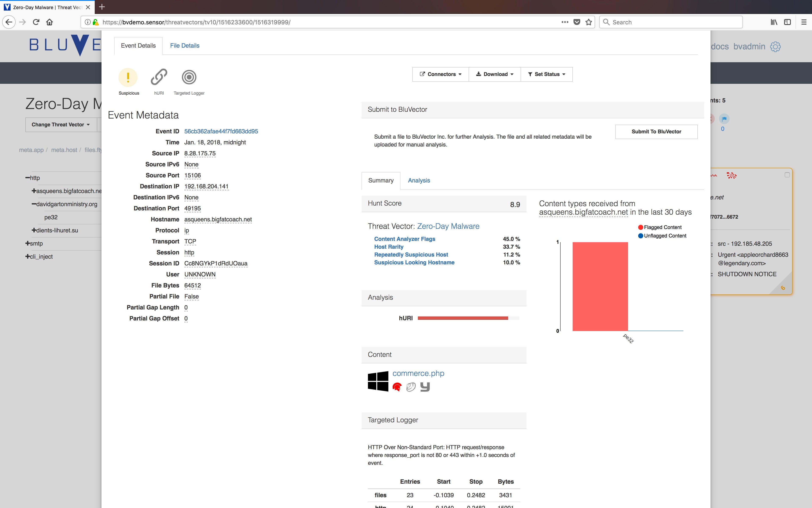The height and width of the screenshot is (508, 812).
Task: Click the Targeted Logger target icon
Action: [189, 77]
